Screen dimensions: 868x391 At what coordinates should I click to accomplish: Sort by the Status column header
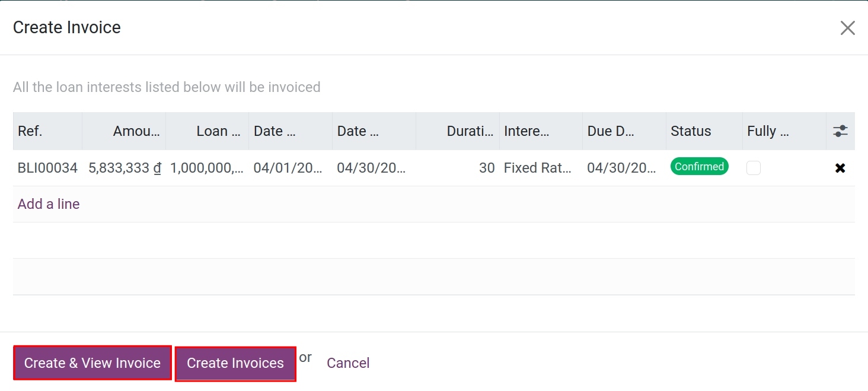tap(704, 131)
